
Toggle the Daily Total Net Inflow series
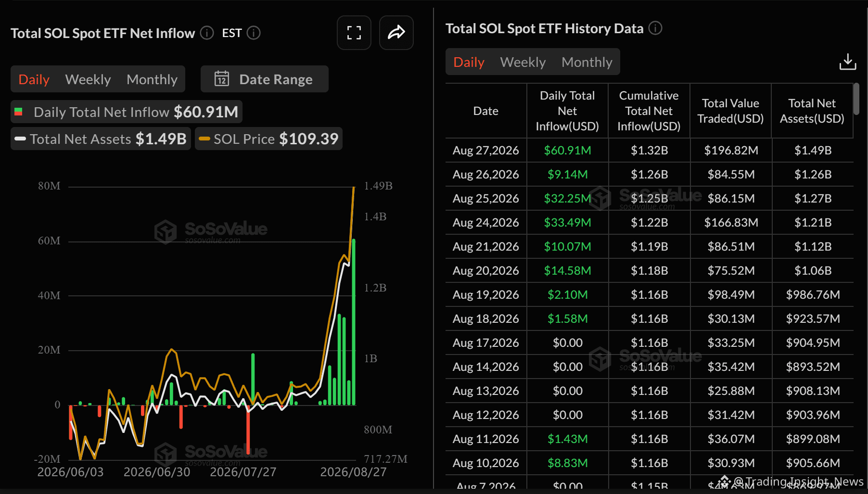pos(127,112)
